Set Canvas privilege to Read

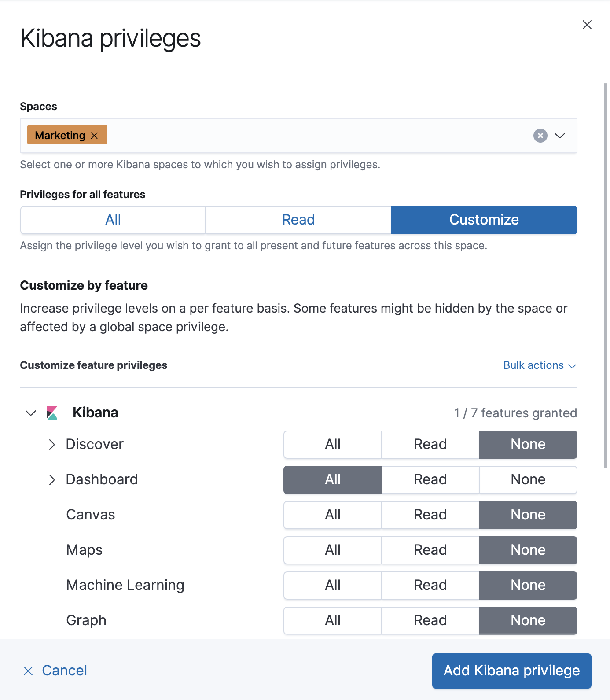[430, 515]
